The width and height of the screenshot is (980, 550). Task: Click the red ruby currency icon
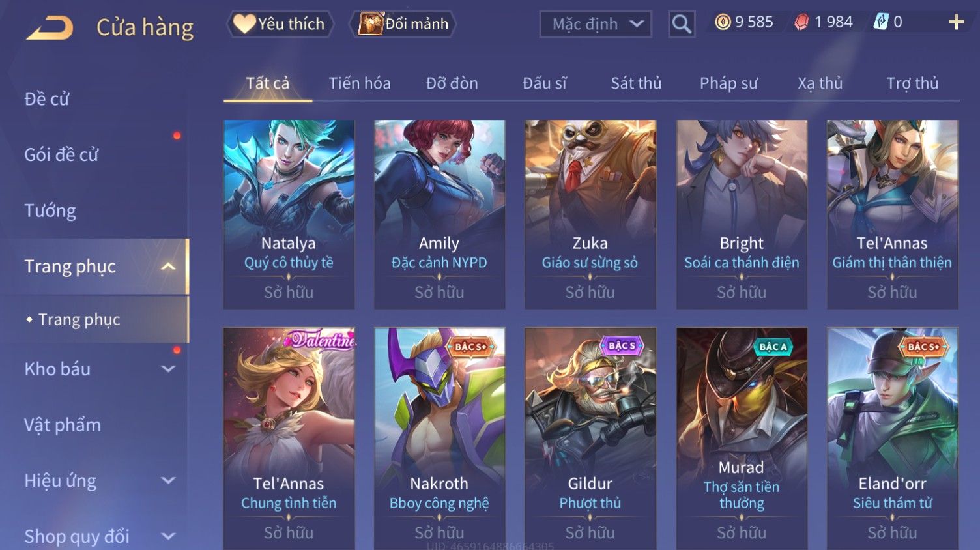point(801,22)
